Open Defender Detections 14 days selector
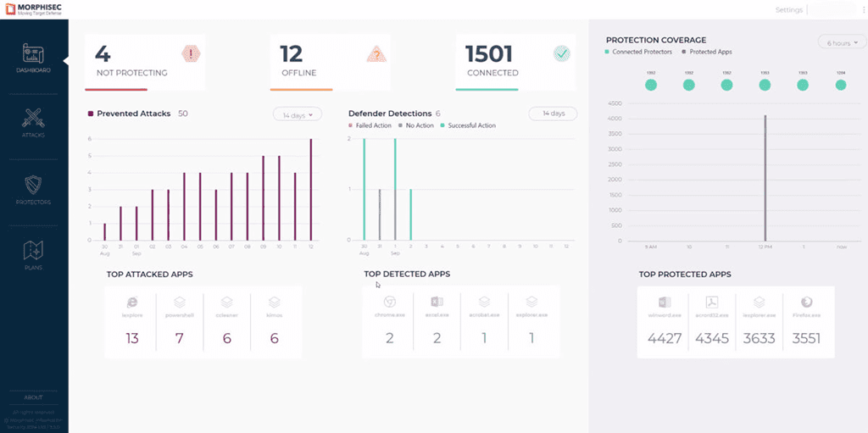The width and height of the screenshot is (868, 433). 553,114
